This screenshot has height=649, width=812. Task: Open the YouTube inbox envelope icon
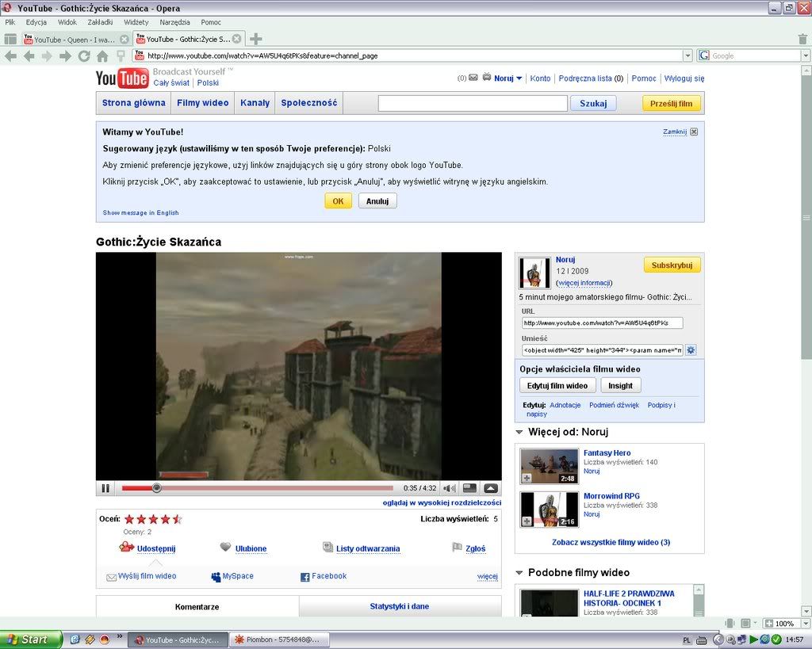pos(473,78)
